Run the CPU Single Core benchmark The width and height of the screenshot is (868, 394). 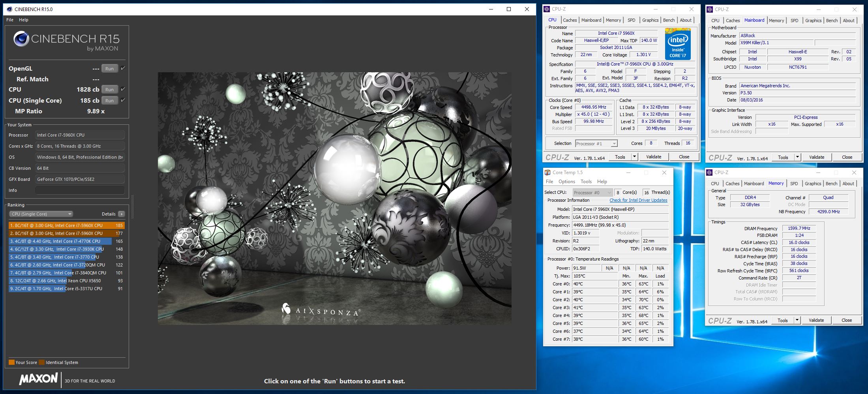109,101
